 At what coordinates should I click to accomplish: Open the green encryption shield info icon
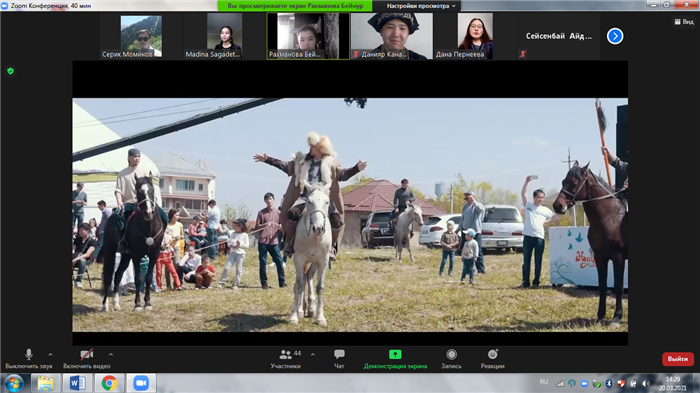10,71
